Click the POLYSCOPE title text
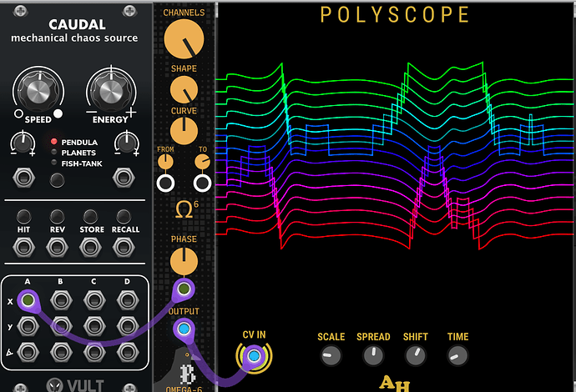 [395, 15]
